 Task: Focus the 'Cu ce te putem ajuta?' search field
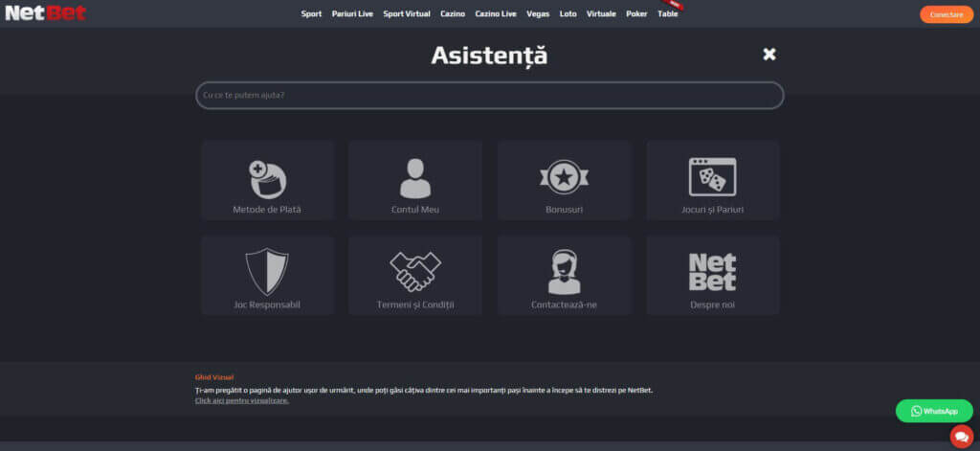(x=490, y=96)
